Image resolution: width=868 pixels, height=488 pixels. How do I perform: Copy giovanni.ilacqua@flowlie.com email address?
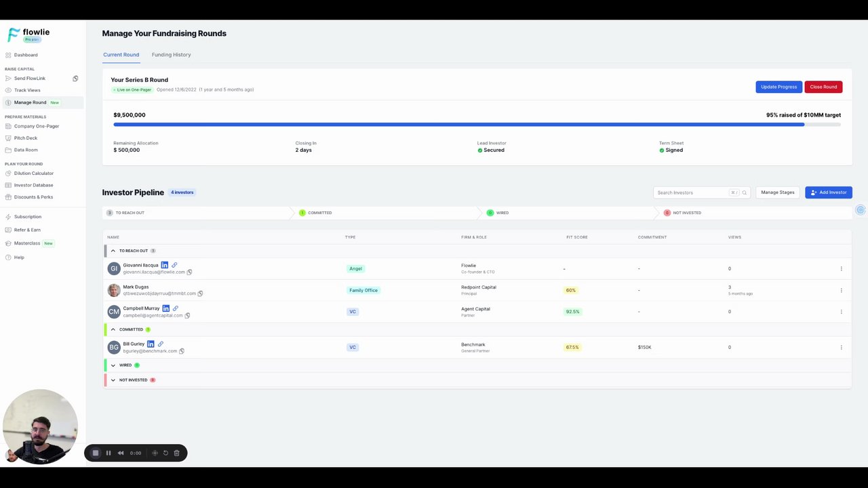(x=189, y=272)
